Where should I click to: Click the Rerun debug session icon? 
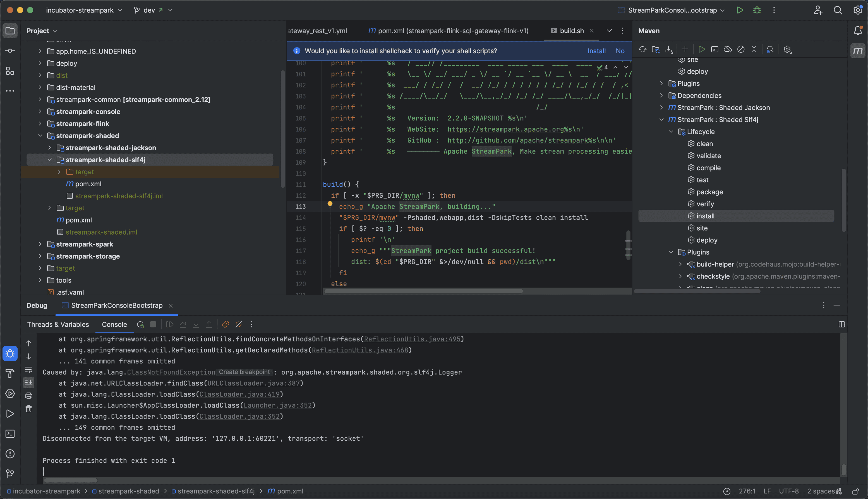140,324
